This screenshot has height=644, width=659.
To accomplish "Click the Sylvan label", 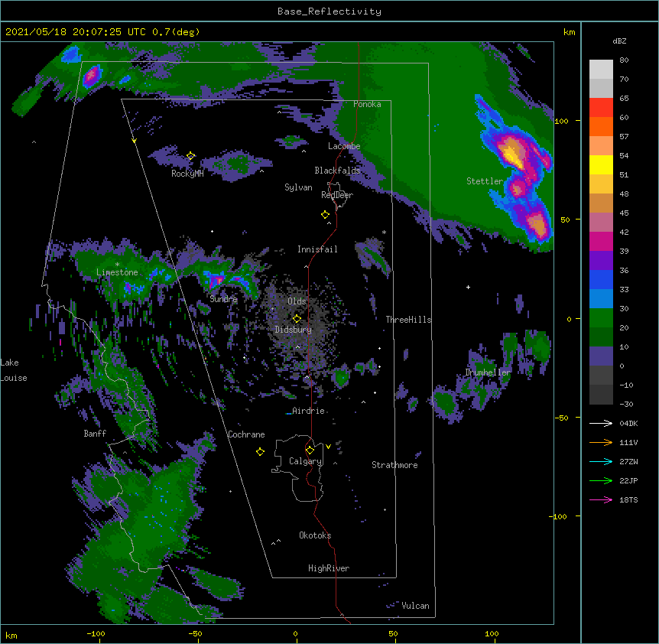I will (x=298, y=187).
